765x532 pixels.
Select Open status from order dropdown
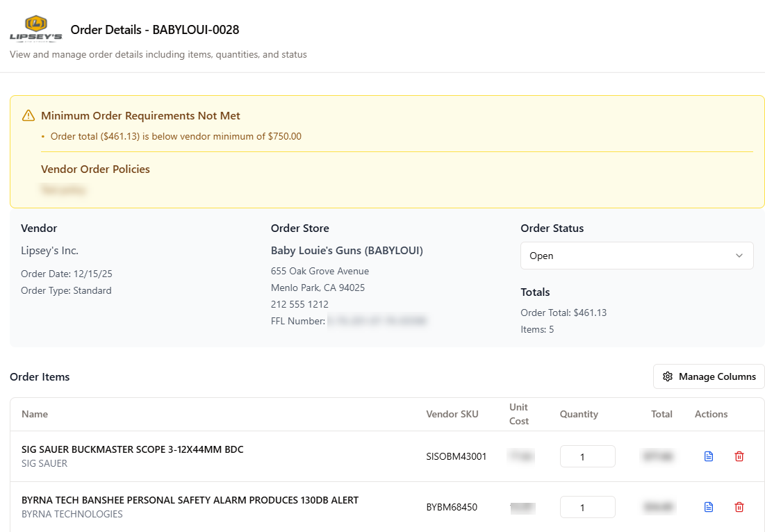pyautogui.click(x=541, y=256)
